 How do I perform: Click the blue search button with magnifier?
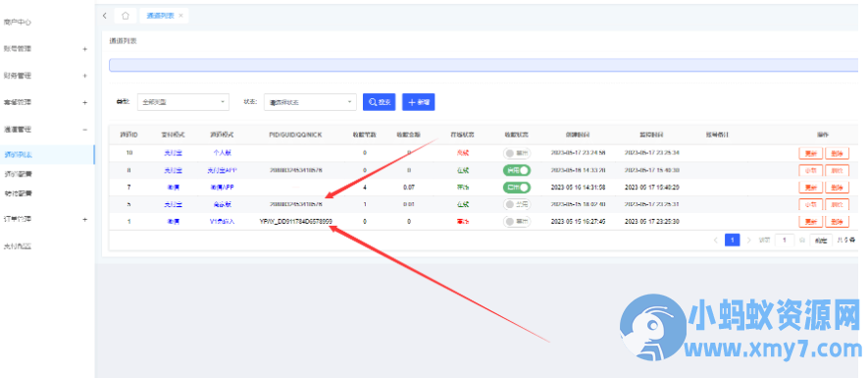click(x=380, y=102)
